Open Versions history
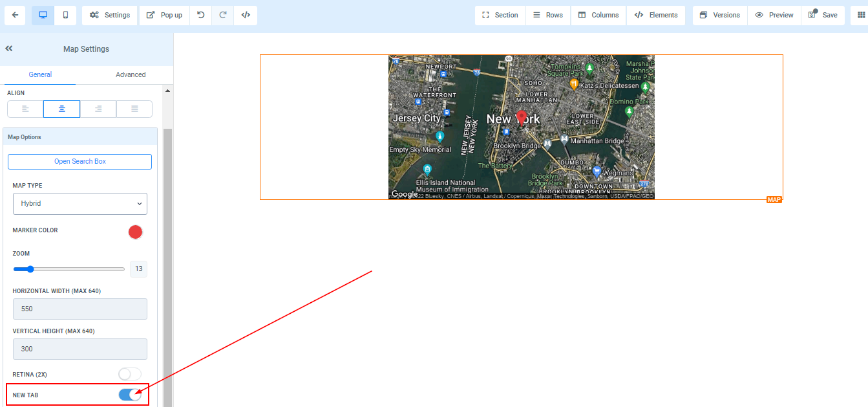The image size is (868, 407). (720, 15)
